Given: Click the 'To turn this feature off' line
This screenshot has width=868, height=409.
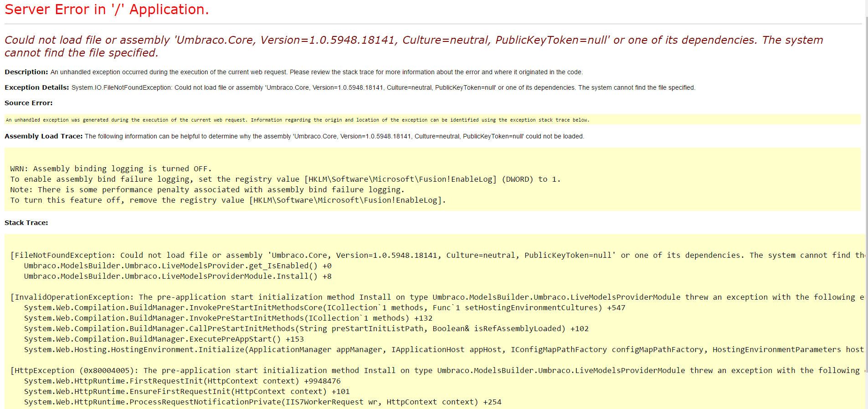Looking at the screenshot, I should coord(228,200).
